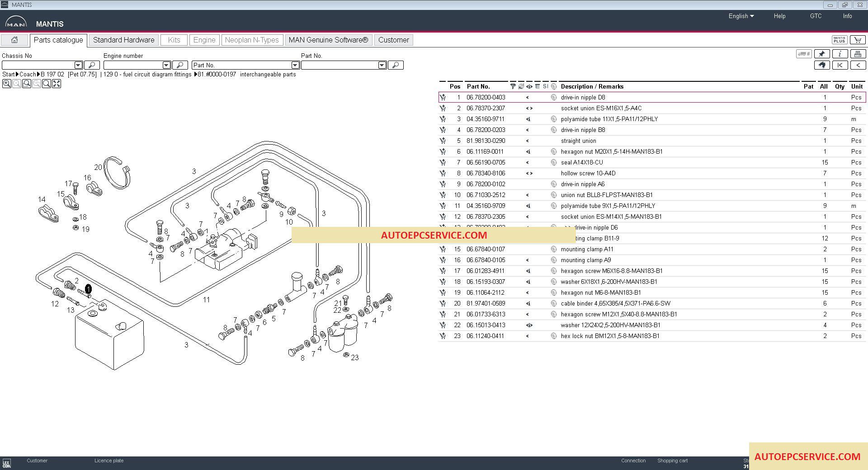Viewport: 868px width, 470px height.
Task: Select row 'union nut BLL8-FLPST-MAN183-B1'
Action: point(652,195)
